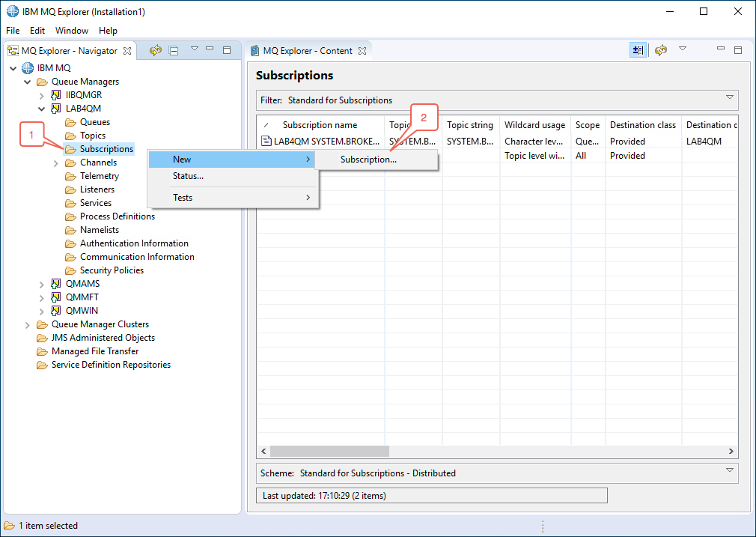The image size is (756, 537).
Task: Open Tests submenu in context menu
Action: 232,197
